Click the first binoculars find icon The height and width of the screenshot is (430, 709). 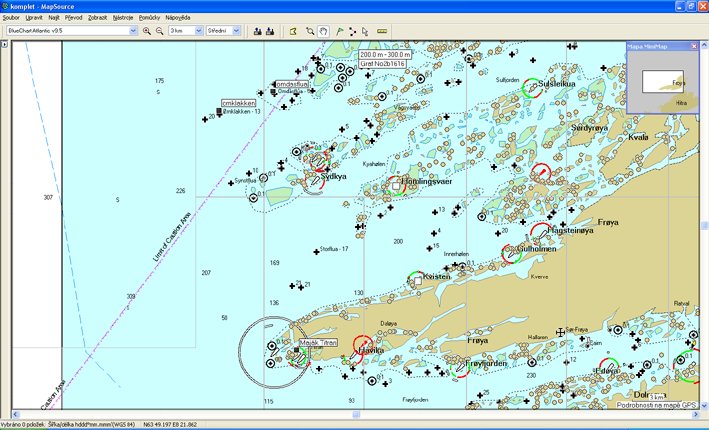coord(257,31)
